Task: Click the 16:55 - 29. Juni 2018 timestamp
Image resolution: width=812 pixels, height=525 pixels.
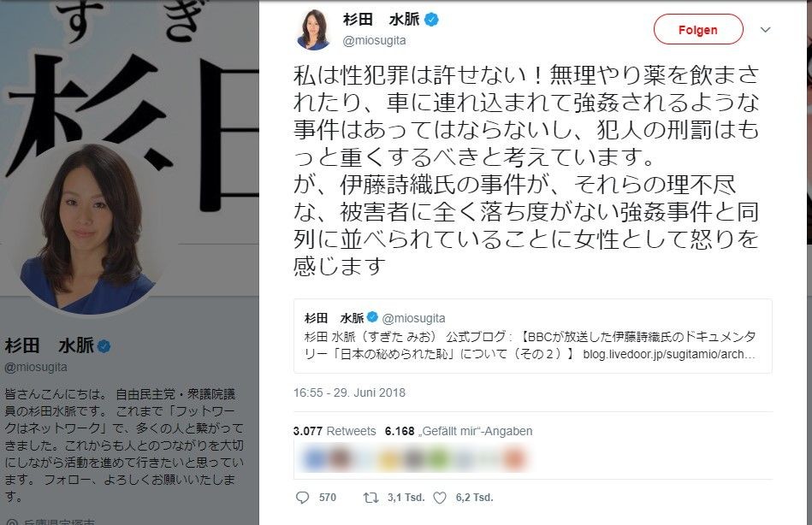Action: [349, 392]
